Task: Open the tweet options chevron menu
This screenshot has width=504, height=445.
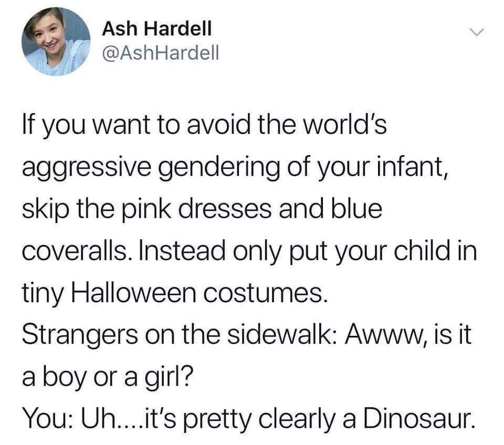Action: [476, 32]
